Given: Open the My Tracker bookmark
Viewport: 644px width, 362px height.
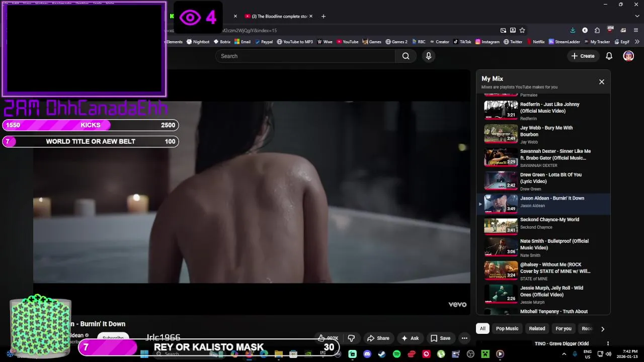Looking at the screenshot, I should (596, 42).
